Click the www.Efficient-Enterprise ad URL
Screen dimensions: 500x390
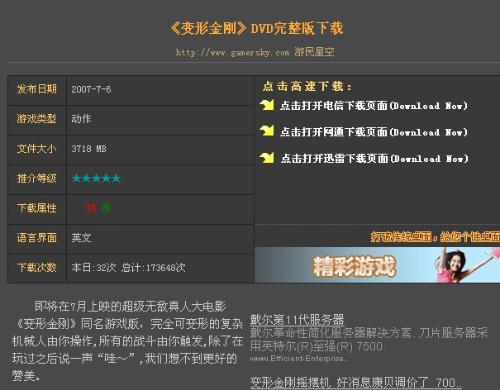pyautogui.click(x=299, y=359)
